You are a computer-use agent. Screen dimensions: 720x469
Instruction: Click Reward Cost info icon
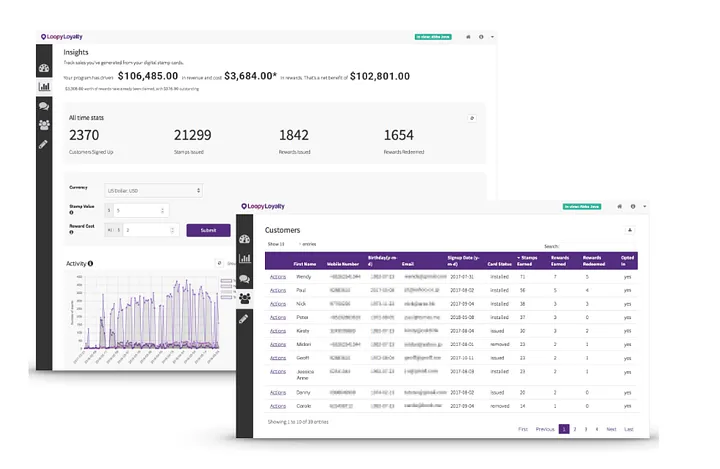[x=71, y=232]
